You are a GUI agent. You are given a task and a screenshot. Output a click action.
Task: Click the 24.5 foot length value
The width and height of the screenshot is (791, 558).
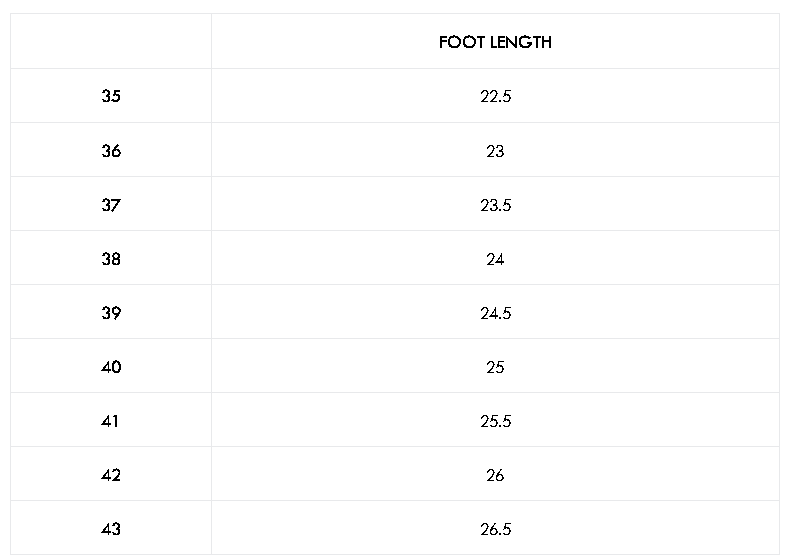click(x=495, y=312)
